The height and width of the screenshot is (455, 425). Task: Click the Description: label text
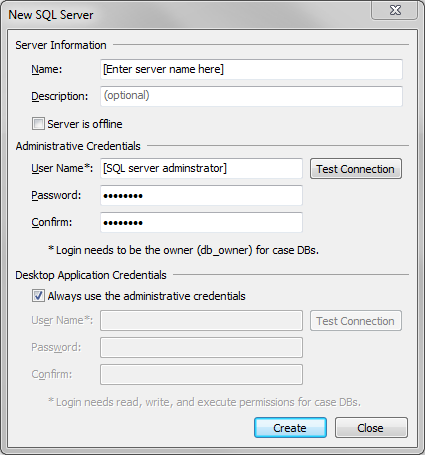coord(60,96)
